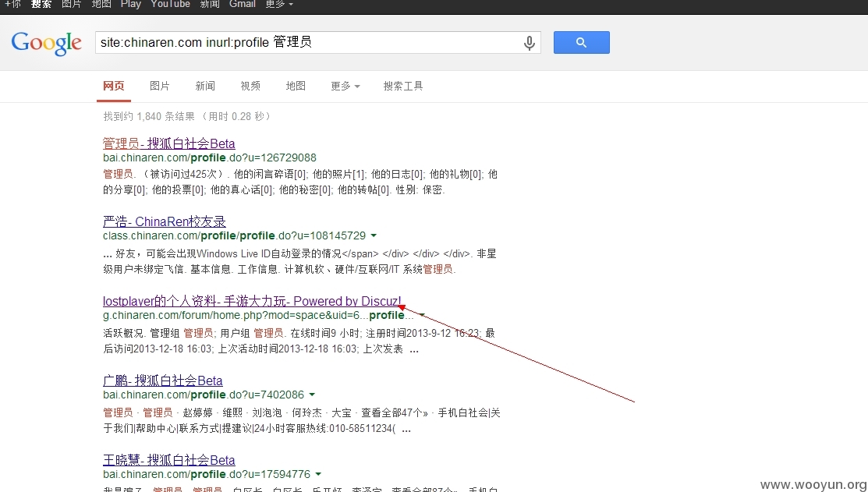The image size is (868, 492).
Task: Open options arrow beside profile.do?u=7402086
Action: coord(312,395)
